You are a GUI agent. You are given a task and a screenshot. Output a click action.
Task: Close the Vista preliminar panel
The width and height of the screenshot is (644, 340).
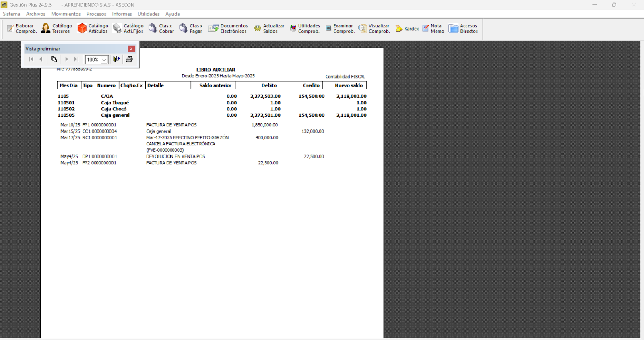(x=131, y=49)
